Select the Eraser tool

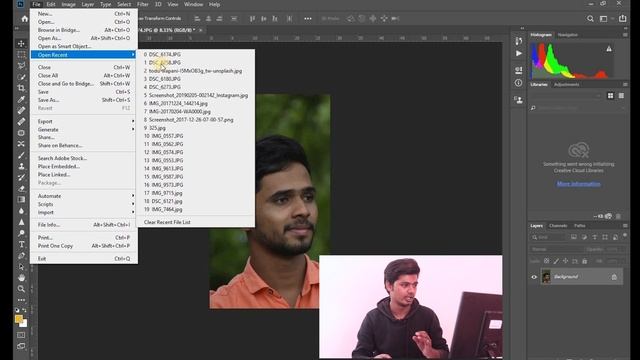click(x=21, y=189)
